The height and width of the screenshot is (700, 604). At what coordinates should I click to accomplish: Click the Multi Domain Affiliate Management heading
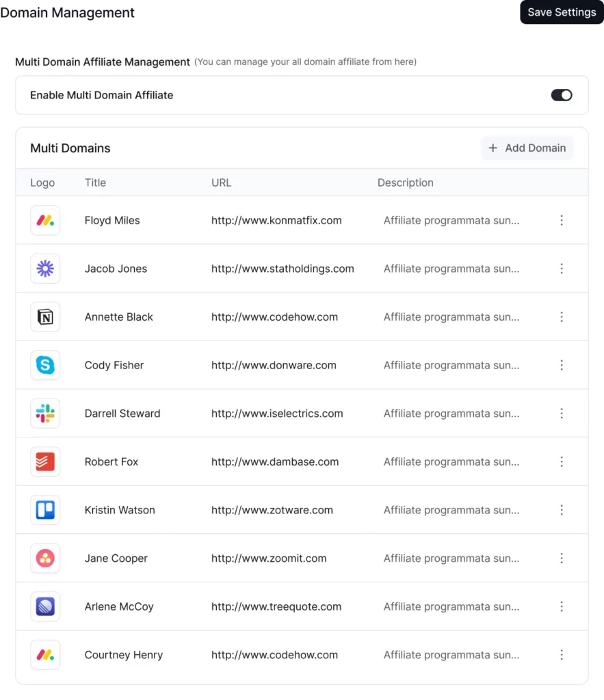coord(103,62)
